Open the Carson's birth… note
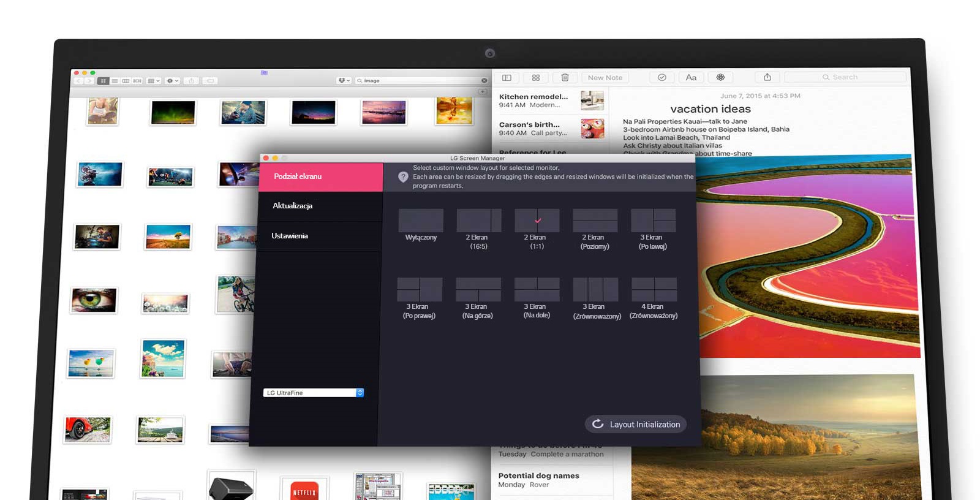 click(551, 128)
